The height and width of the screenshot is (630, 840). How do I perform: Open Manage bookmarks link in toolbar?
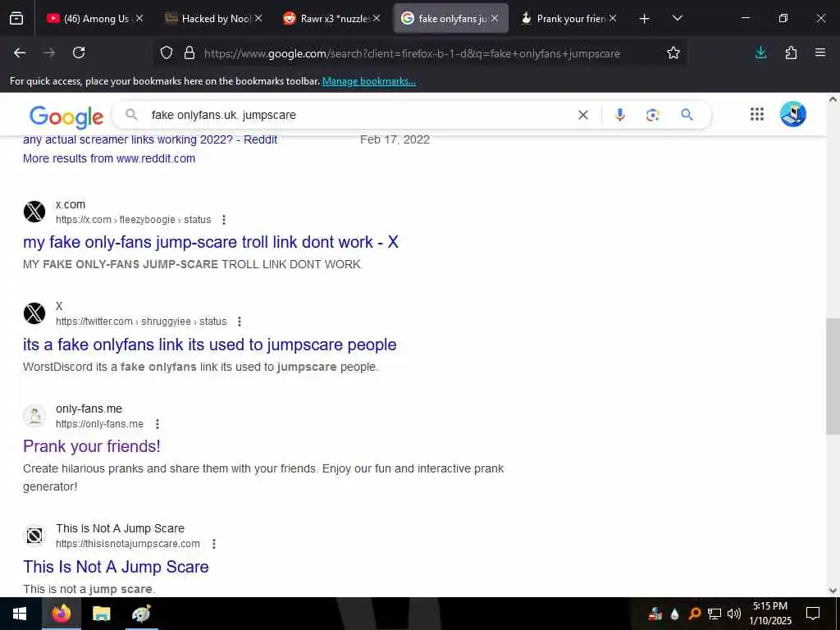(368, 81)
